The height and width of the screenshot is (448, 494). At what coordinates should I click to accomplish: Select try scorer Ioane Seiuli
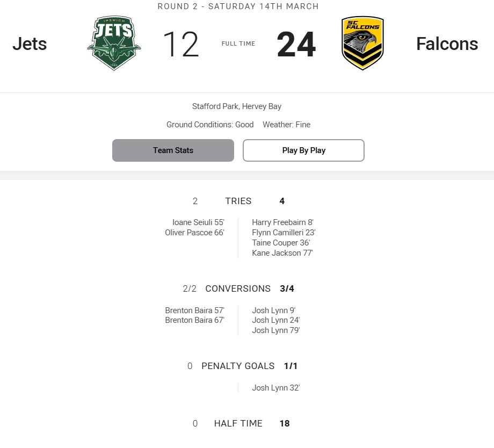click(x=194, y=222)
